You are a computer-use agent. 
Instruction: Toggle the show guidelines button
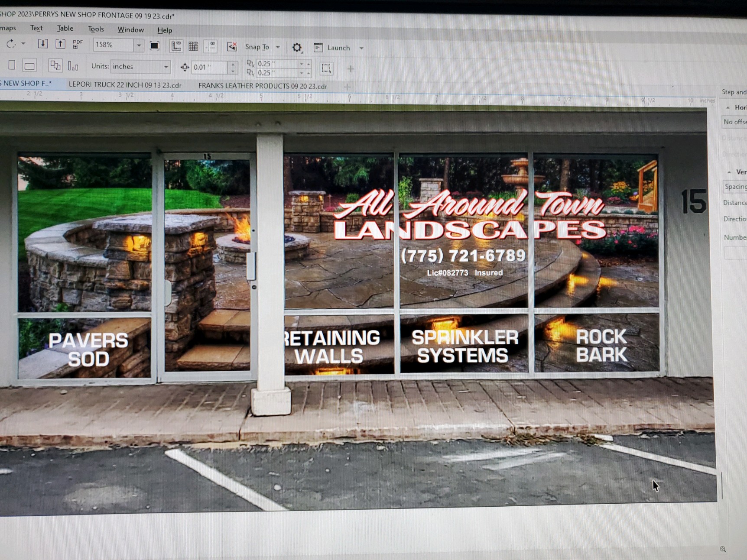pyautogui.click(x=211, y=46)
